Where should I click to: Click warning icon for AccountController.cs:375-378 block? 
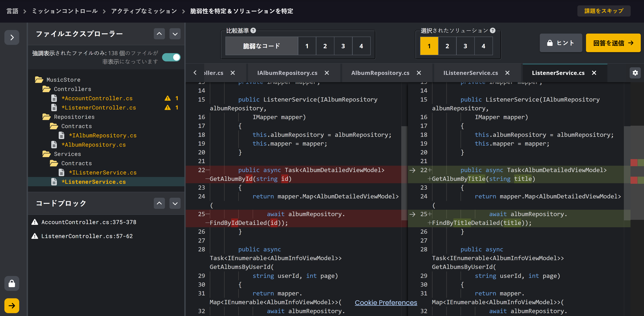tap(35, 222)
